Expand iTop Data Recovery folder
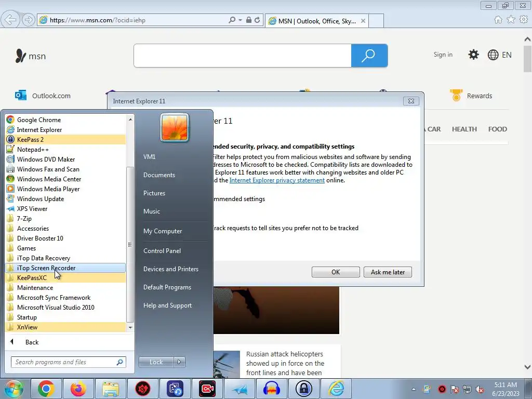The width and height of the screenshot is (532, 399). click(x=65, y=258)
